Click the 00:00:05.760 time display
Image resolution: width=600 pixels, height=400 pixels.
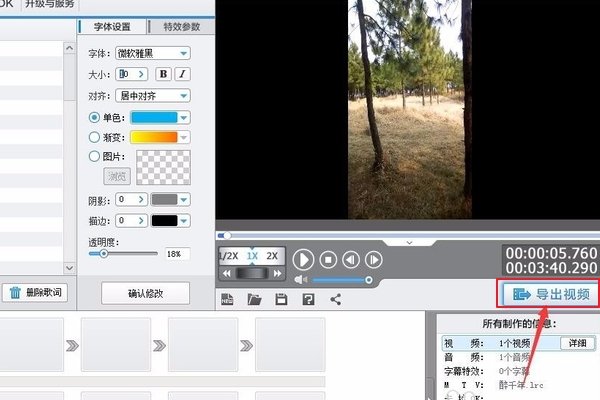point(551,253)
